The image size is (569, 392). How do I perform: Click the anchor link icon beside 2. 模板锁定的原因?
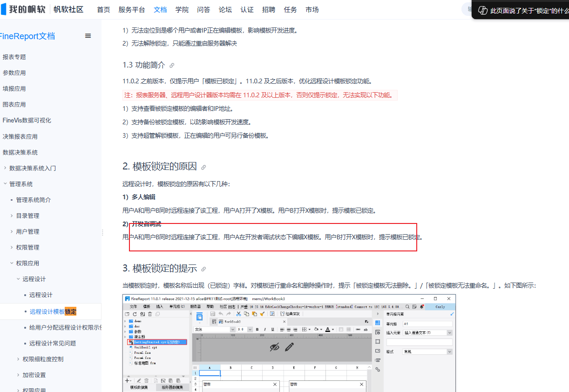[203, 167]
